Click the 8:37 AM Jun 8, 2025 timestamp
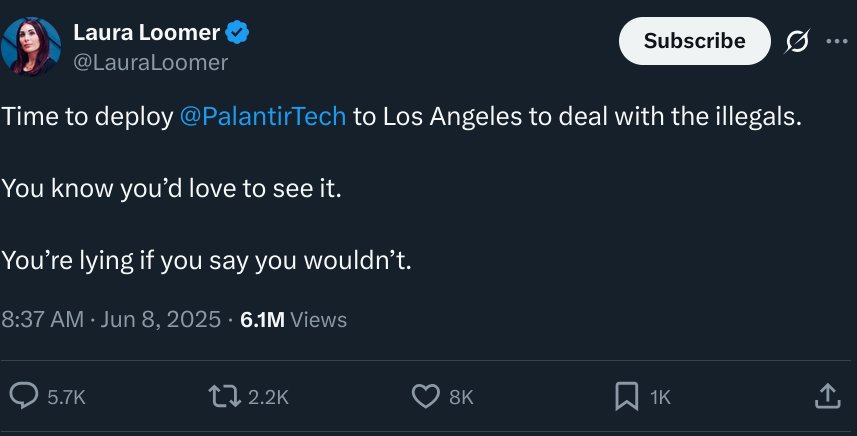857x436 pixels. tap(111, 320)
